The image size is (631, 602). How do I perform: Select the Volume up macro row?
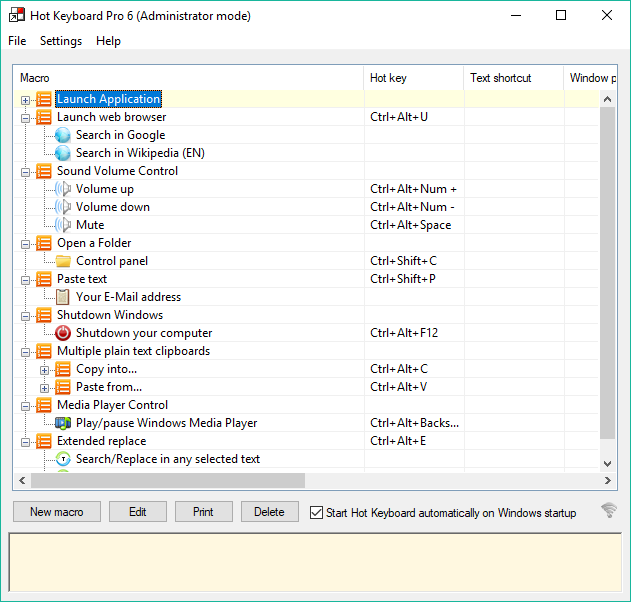[x=306, y=189]
